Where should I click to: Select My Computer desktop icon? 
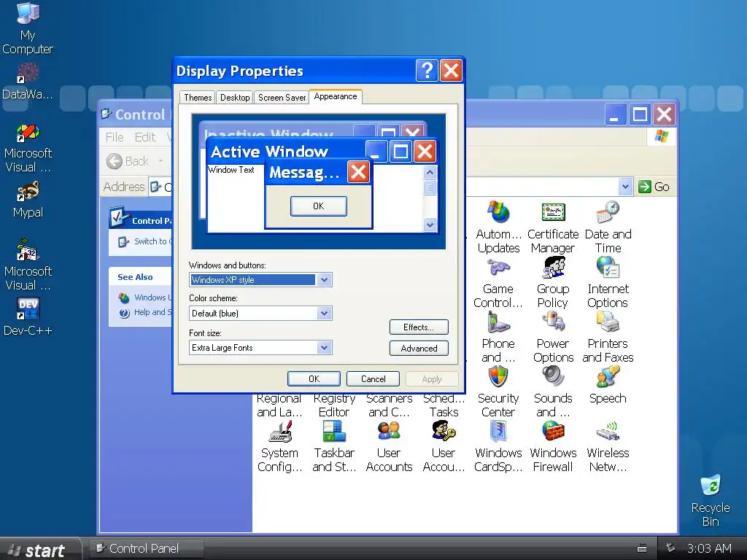(28, 28)
